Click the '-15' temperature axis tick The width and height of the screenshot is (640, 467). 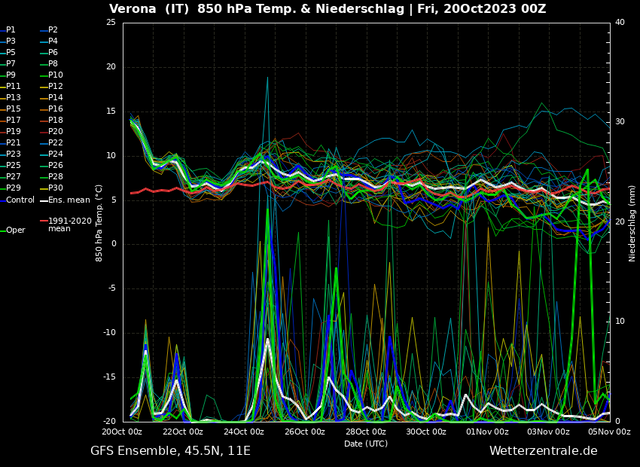click(x=109, y=377)
